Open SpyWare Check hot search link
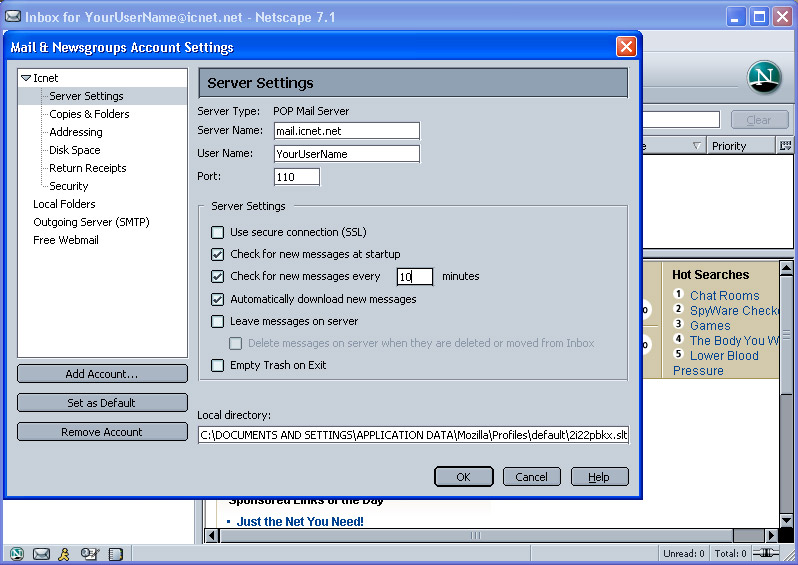798x565 pixels. pos(734,310)
